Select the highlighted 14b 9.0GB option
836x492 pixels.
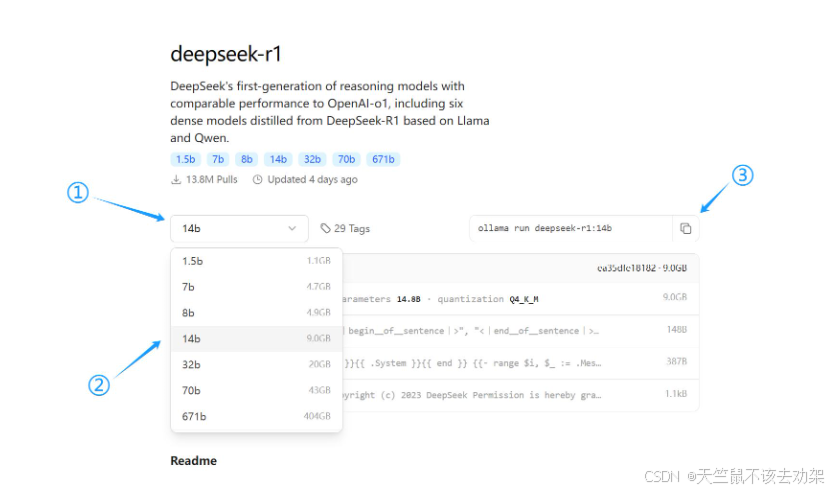(x=256, y=338)
